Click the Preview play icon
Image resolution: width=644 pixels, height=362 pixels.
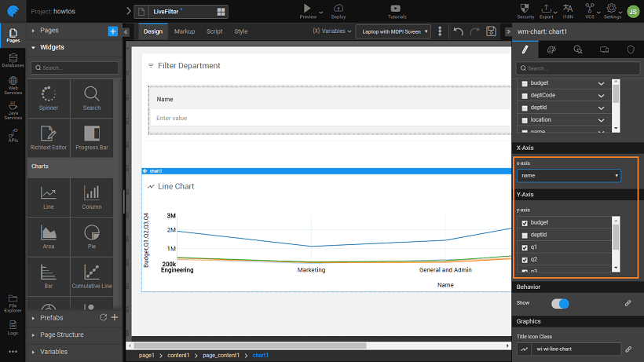(308, 9)
